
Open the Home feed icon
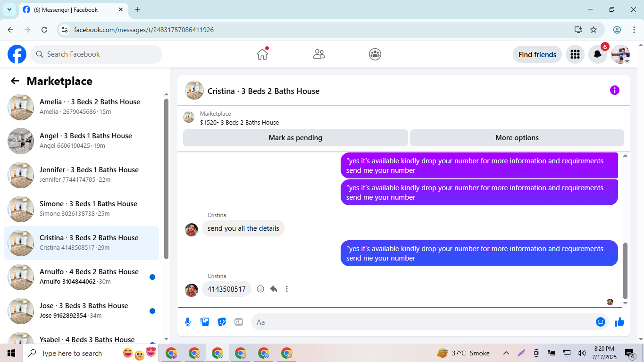pos(262,54)
